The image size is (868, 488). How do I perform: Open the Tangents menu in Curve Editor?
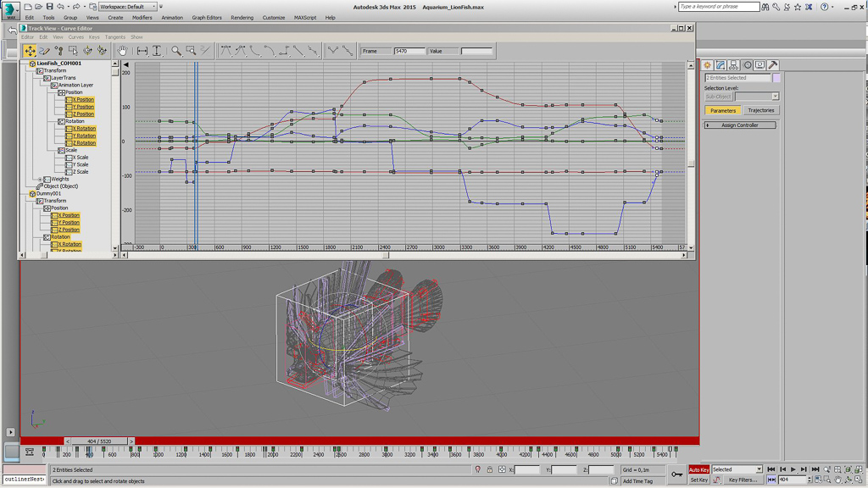[x=115, y=37]
